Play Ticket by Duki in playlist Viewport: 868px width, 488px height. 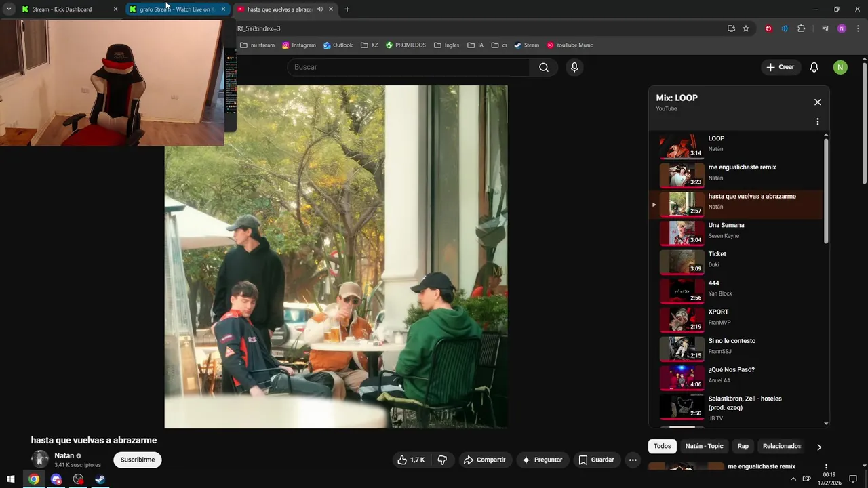736,262
